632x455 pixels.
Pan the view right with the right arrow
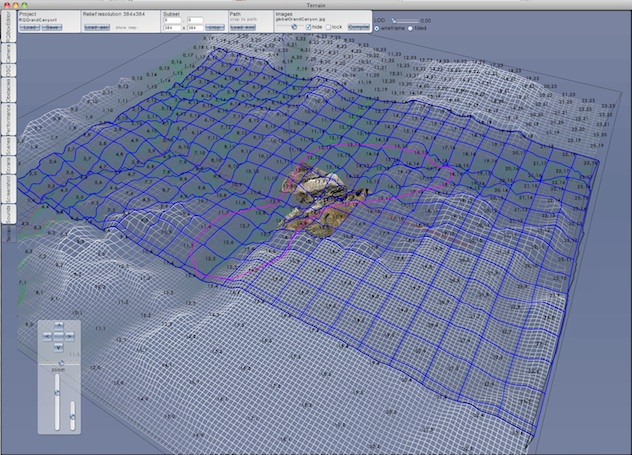[70, 336]
